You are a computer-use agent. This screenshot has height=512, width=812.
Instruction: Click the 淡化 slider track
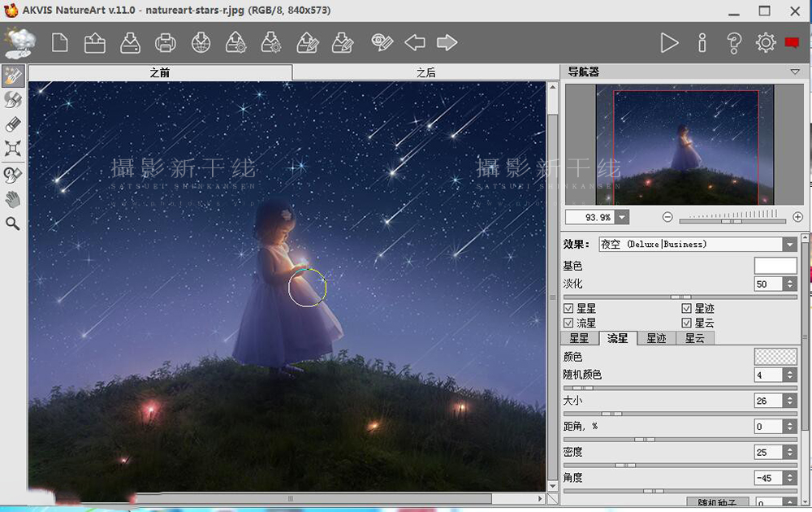(x=680, y=297)
